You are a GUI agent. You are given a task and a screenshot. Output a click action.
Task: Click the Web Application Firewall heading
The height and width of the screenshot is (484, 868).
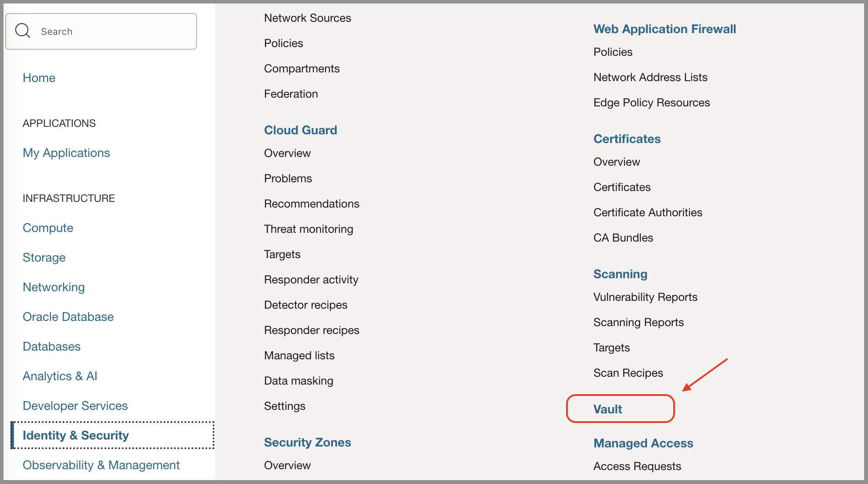click(x=665, y=29)
